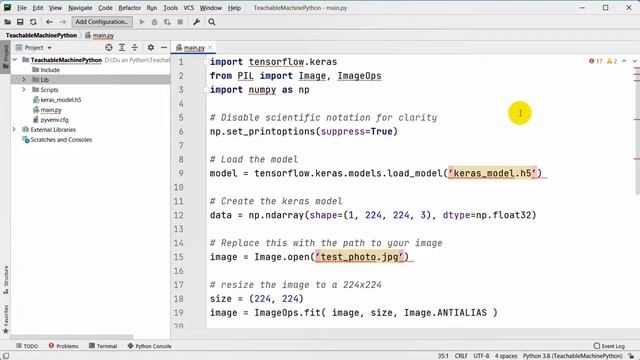Click the fold marker beside line 1 import

(x=206, y=62)
